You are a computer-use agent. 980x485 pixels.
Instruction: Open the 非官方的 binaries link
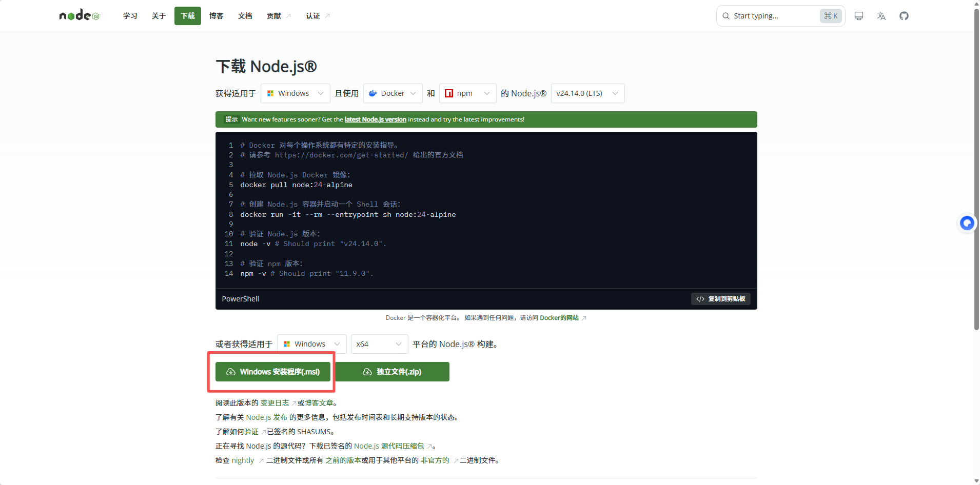(x=435, y=460)
